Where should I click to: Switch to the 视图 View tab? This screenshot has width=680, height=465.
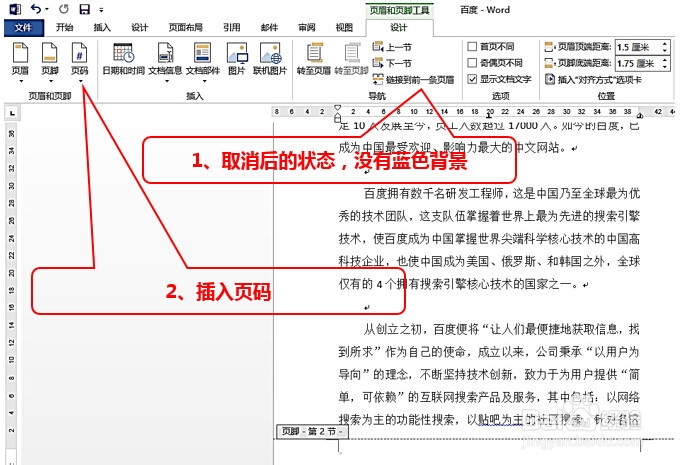pos(344,27)
